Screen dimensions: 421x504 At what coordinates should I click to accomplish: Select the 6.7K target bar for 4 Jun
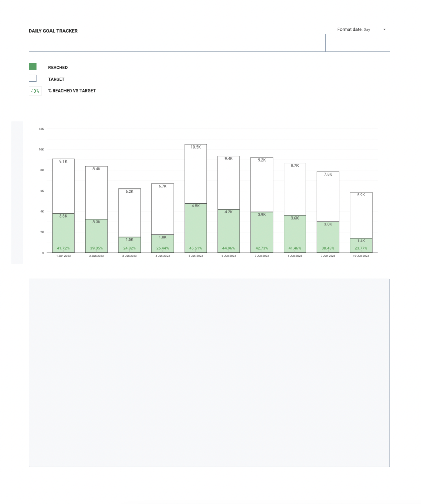[163, 209]
